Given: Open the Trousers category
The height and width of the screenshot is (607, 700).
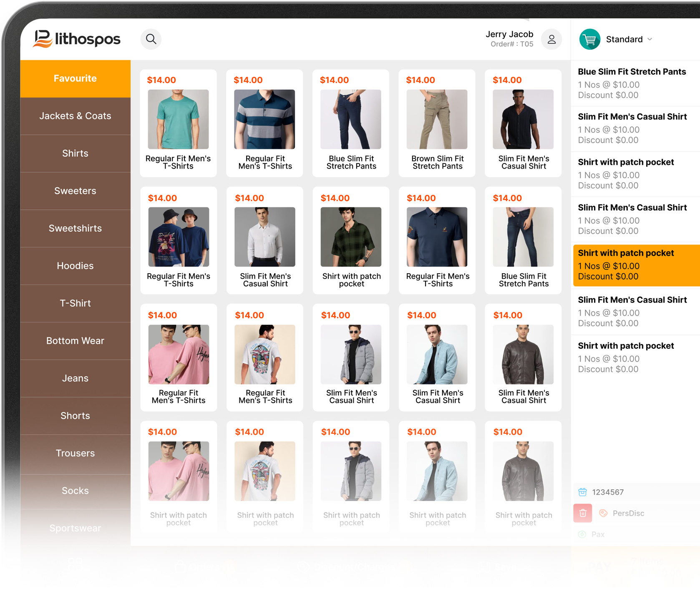Looking at the screenshot, I should (x=75, y=453).
